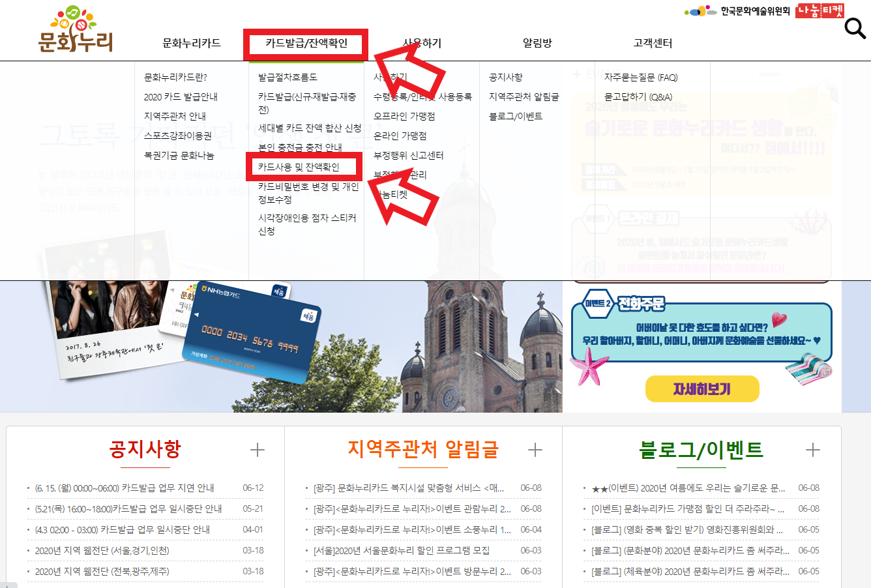Click the 전화주문 event banner
The width and height of the screenshot is (871, 588).
(701, 331)
